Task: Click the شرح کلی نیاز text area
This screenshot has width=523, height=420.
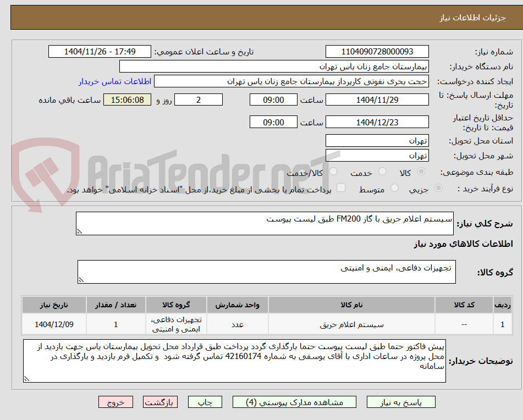Action: coord(265,223)
